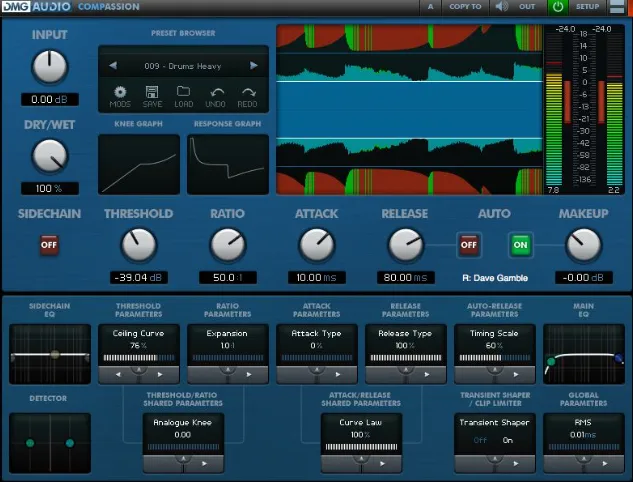The image size is (633, 482).
Task: Click the ratio 50.0:1 value field
Action: [x=228, y=278]
